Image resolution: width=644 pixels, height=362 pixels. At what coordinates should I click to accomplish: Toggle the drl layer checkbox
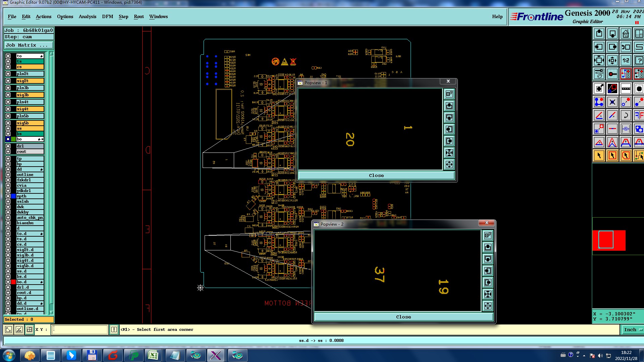click(8, 146)
